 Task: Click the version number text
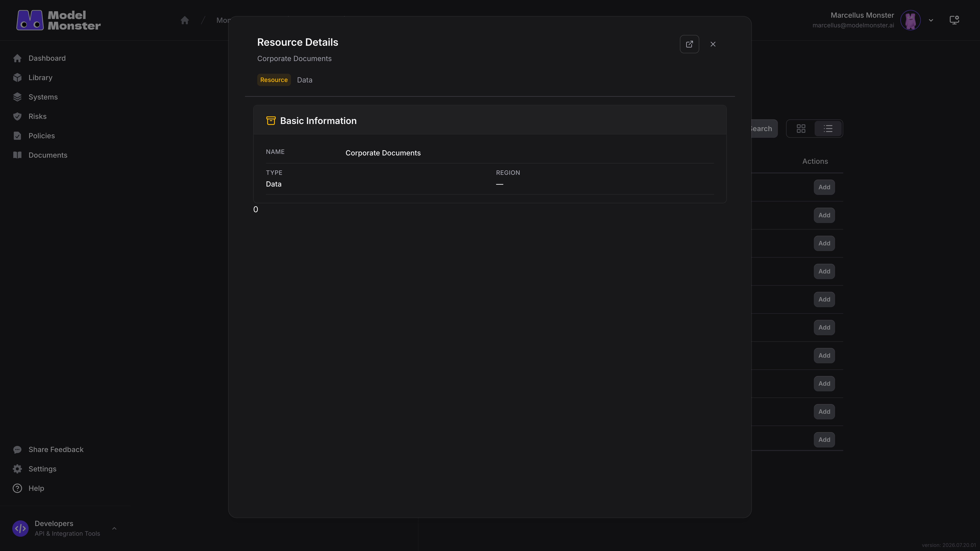point(949,545)
